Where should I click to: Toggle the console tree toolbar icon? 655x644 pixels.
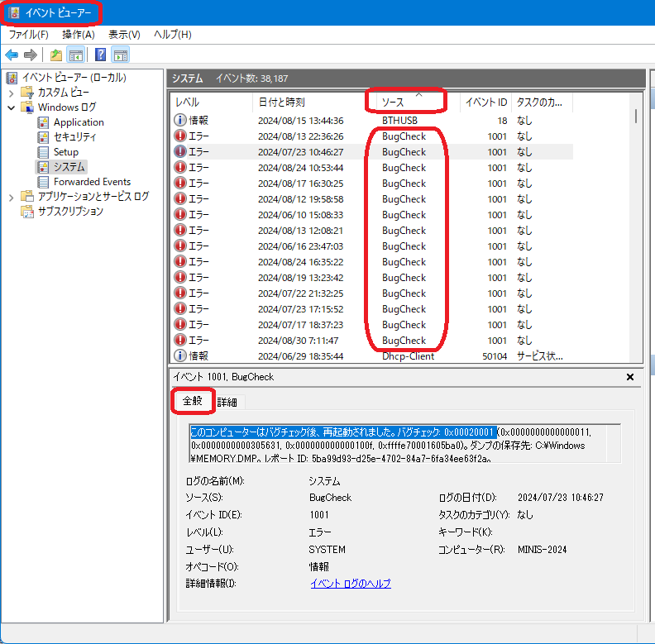coord(76,55)
